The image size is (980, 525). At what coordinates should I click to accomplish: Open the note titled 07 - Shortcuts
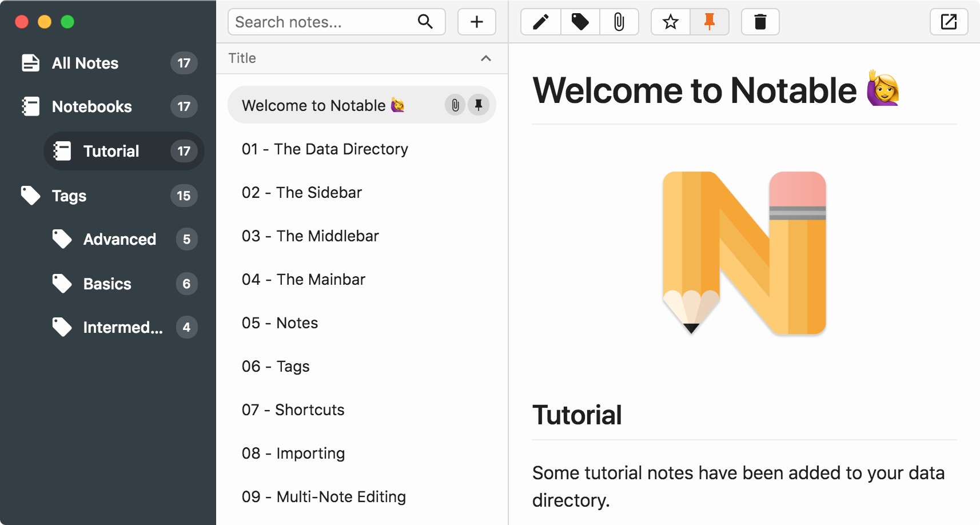pyautogui.click(x=293, y=409)
